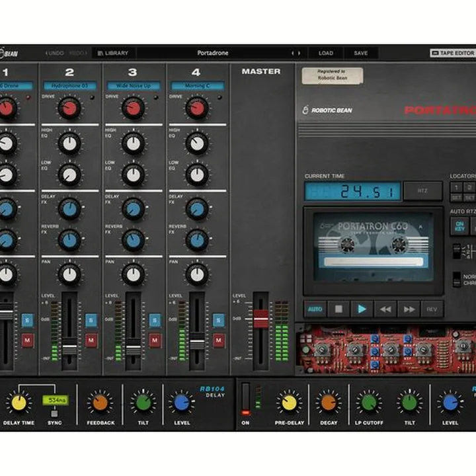Click track 3 Reverb FX knob
This screenshot has height=476, width=476.
134,240
